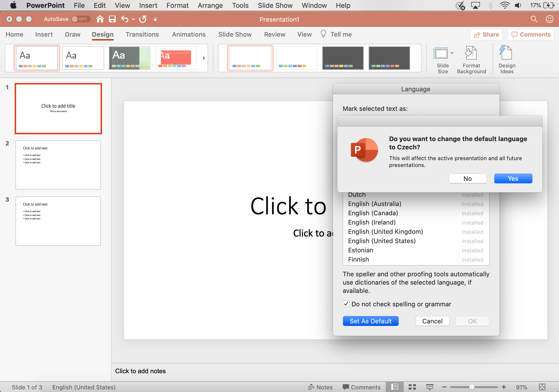Click the search magnifier in title bar
Viewport: 559px width, 392px height.
coord(534,19)
